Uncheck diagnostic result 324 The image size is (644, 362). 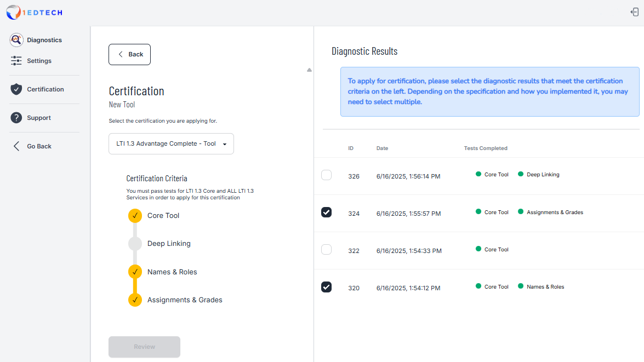(x=326, y=212)
